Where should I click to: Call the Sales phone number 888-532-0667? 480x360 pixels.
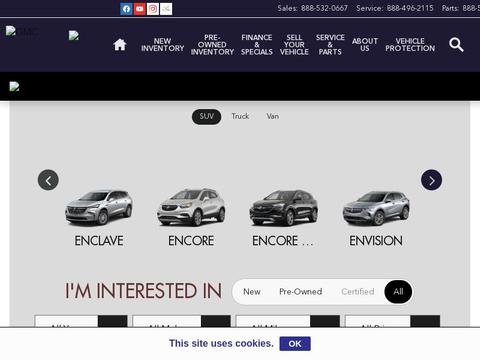(324, 8)
